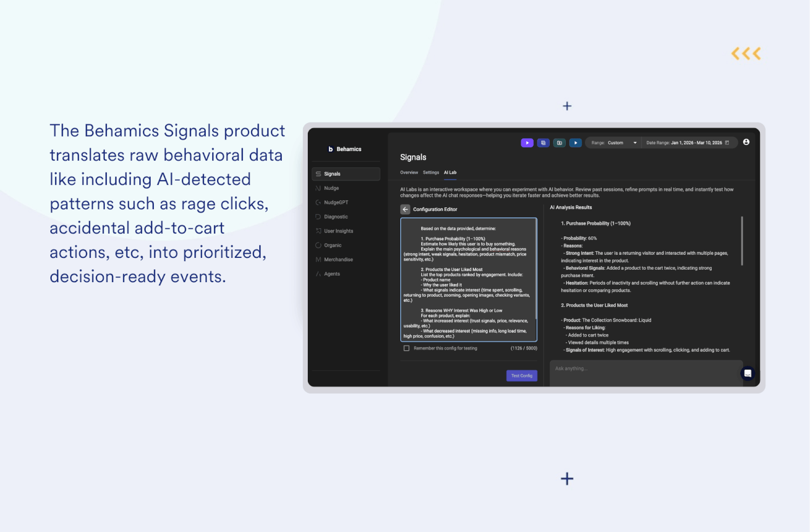Open Diagnostic in the sidebar
The width and height of the screenshot is (810, 532).
point(346,217)
